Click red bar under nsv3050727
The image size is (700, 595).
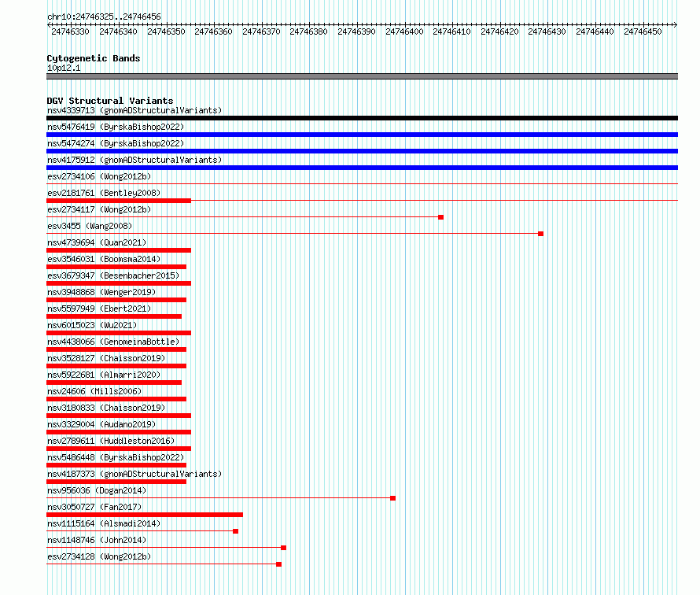(x=145, y=515)
